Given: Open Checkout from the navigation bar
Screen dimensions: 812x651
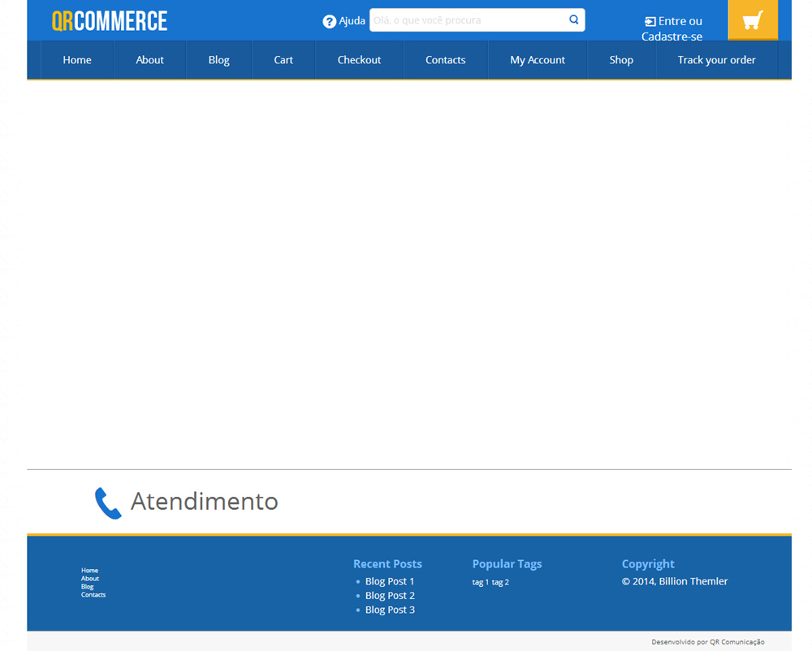Looking at the screenshot, I should point(359,60).
